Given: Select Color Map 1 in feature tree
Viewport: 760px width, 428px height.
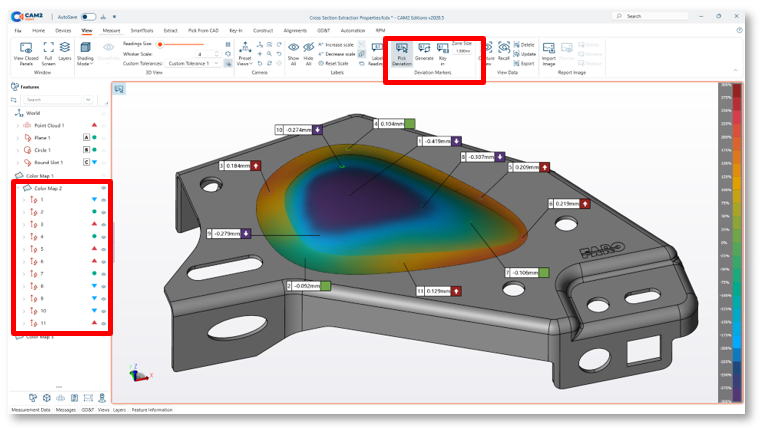Looking at the screenshot, I should click(x=40, y=176).
